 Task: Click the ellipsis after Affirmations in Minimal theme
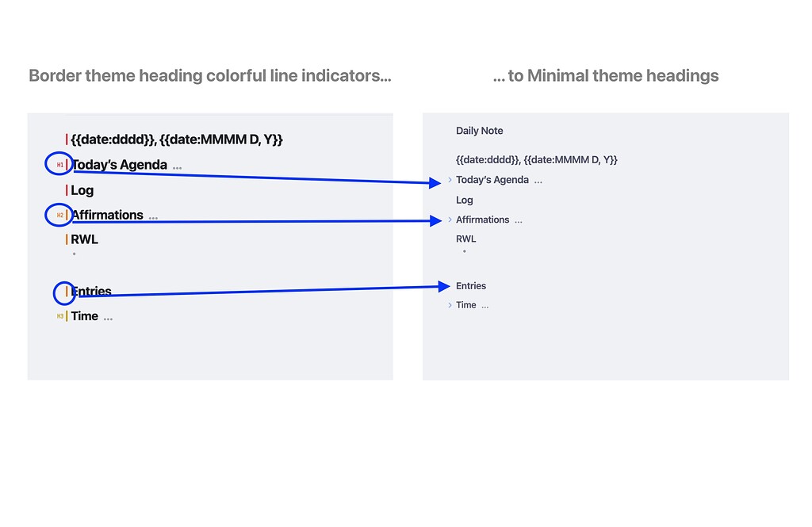519,221
